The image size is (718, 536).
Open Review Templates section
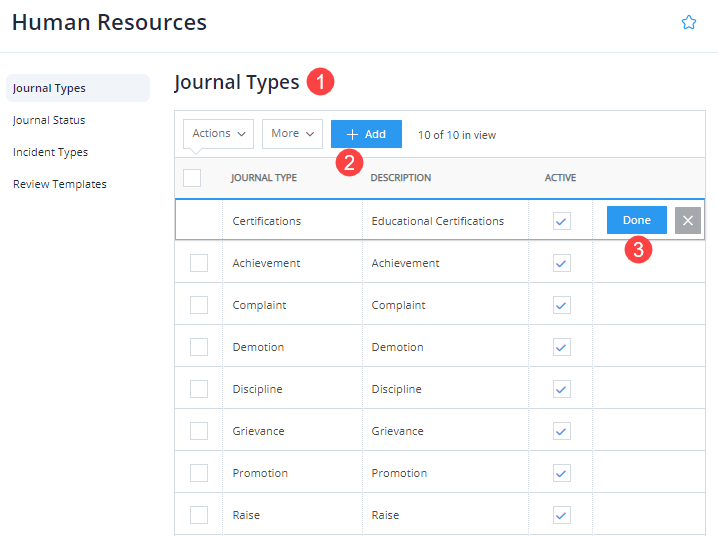60,184
